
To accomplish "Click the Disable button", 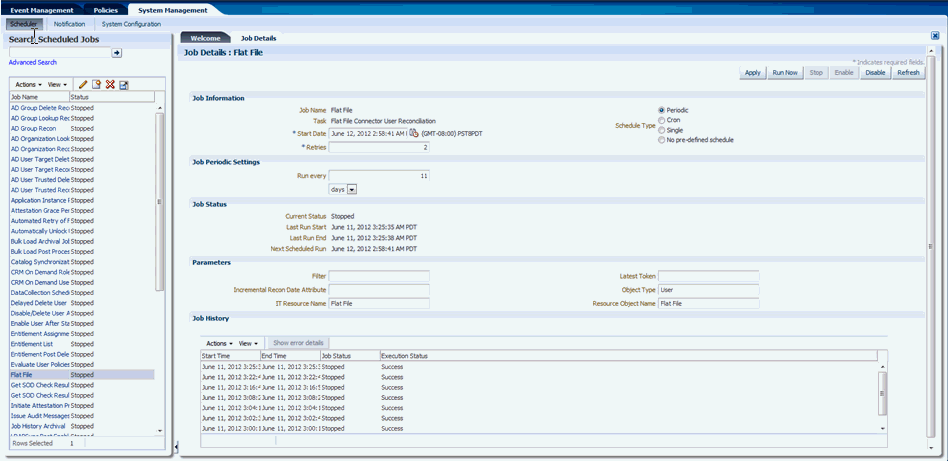I will point(875,73).
